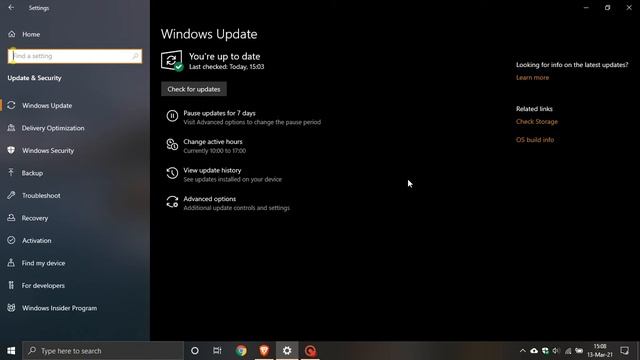Image resolution: width=640 pixels, height=360 pixels.
Task: Focus the Find a setting search box
Action: tap(75, 56)
